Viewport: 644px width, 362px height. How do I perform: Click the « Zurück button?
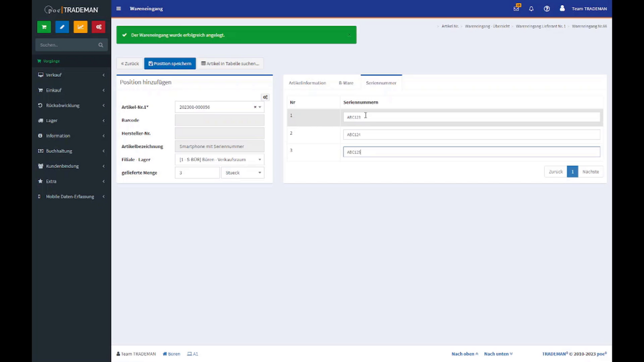(130, 63)
